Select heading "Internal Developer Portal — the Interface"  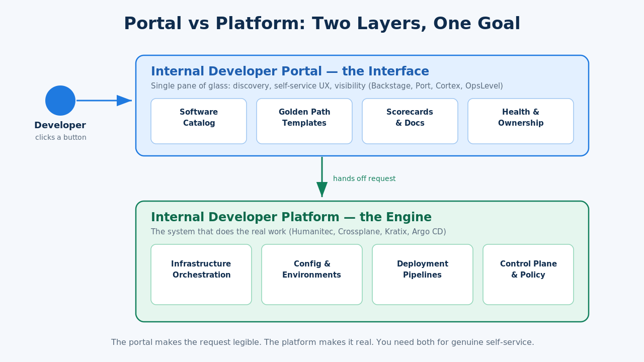coord(290,71)
